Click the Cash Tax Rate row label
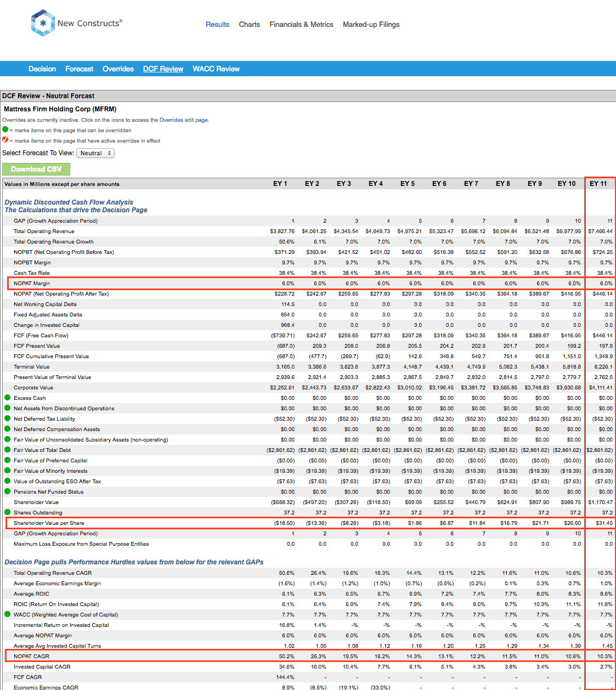This screenshot has width=616, height=690. tap(31, 273)
